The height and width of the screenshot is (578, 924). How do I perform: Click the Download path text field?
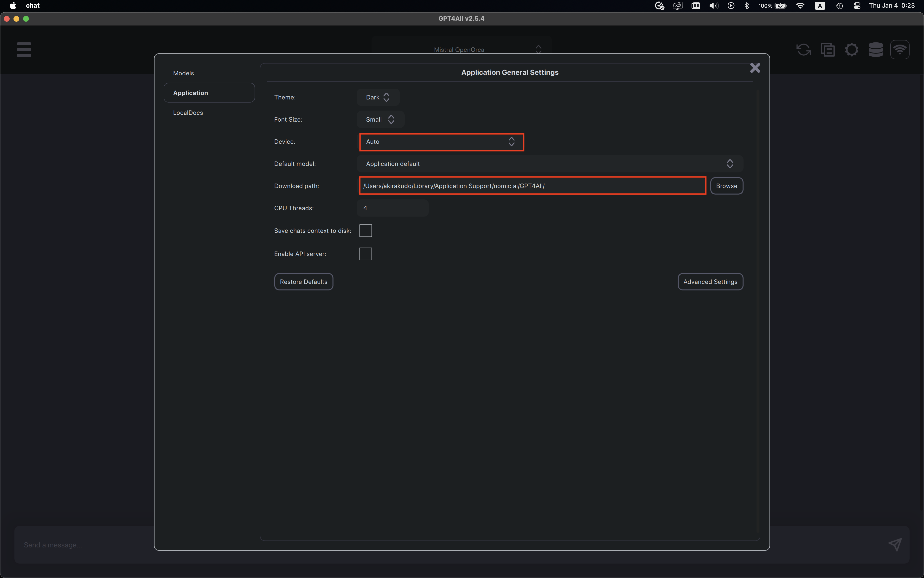(532, 186)
